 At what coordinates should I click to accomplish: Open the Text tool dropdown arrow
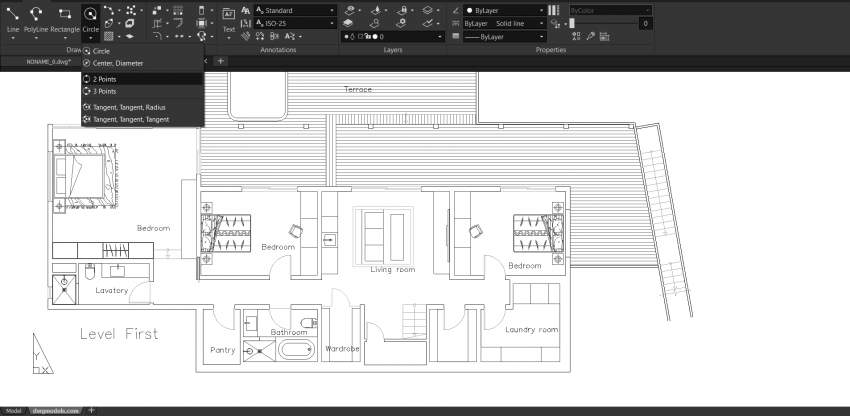[x=229, y=38]
